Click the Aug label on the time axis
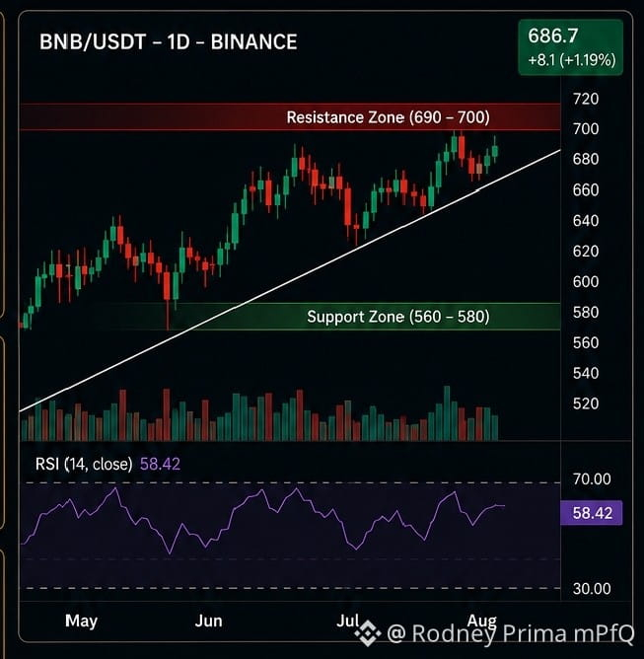 [x=482, y=622]
